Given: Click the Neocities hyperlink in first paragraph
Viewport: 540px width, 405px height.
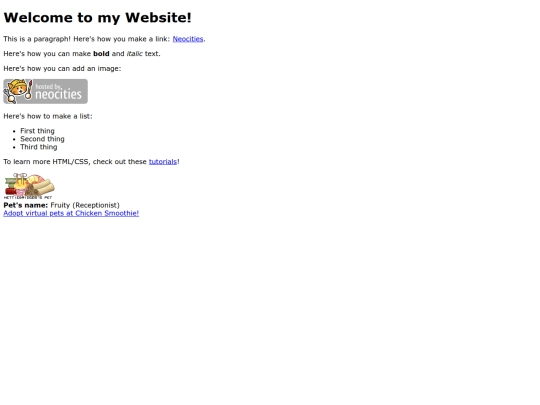Looking at the screenshot, I should coord(188,39).
